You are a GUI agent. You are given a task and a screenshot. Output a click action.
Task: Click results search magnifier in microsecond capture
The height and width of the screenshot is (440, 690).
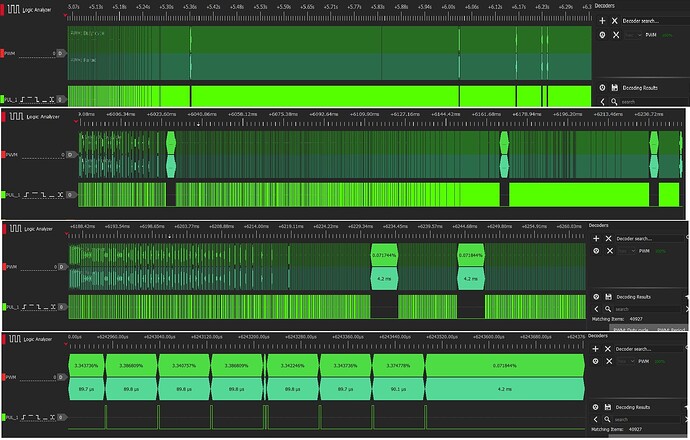[607, 419]
